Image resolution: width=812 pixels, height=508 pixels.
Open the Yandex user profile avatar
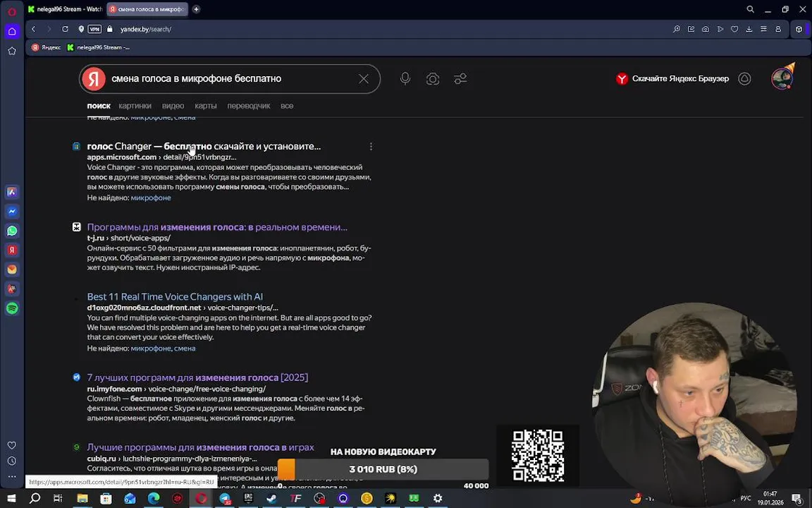pyautogui.click(x=782, y=78)
